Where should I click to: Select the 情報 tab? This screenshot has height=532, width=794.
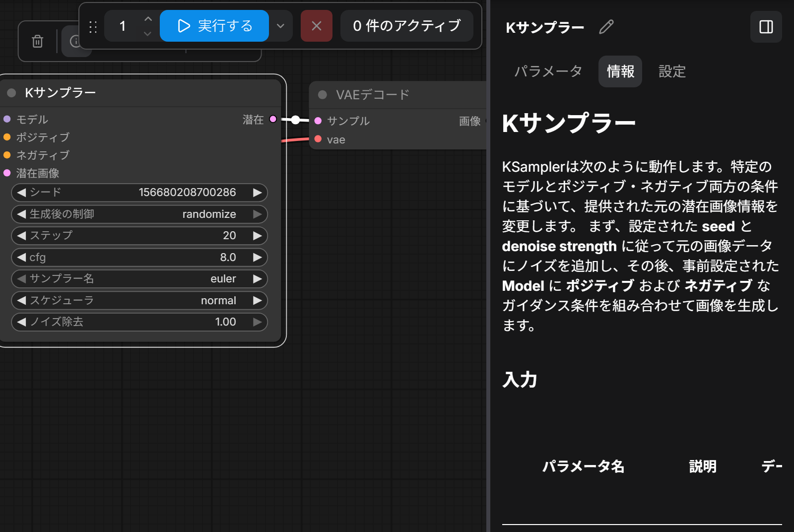[x=620, y=71]
